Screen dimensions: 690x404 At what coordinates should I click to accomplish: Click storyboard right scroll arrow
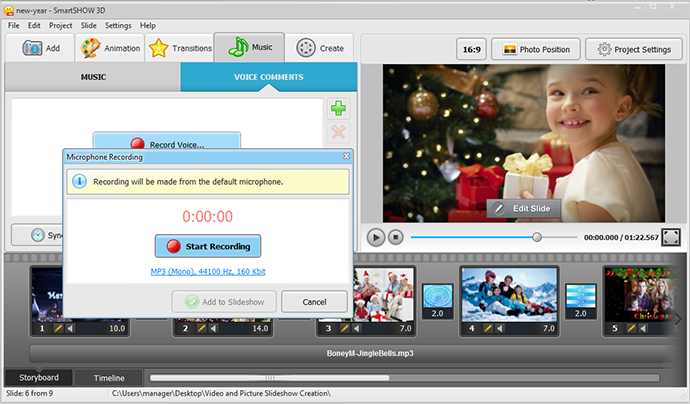click(x=678, y=319)
